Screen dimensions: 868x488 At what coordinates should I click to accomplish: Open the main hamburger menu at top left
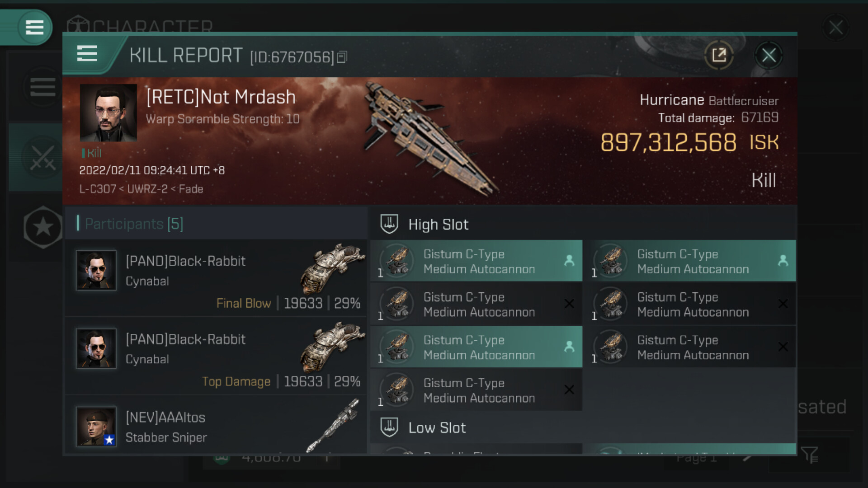tap(34, 27)
